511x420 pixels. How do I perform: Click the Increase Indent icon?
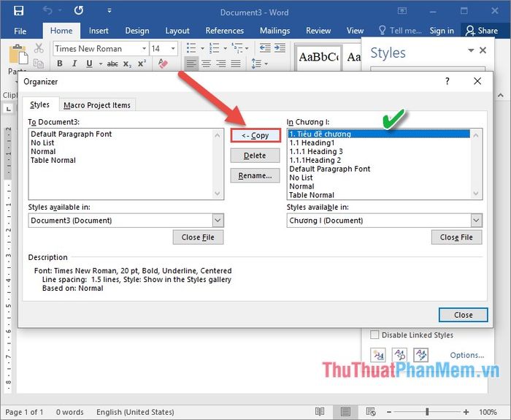[x=280, y=48]
